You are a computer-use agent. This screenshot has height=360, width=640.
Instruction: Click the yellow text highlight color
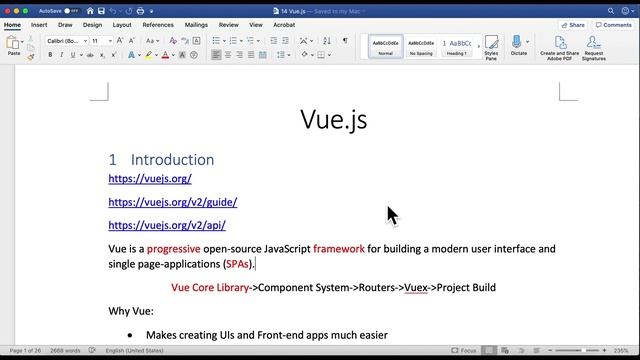point(148,55)
